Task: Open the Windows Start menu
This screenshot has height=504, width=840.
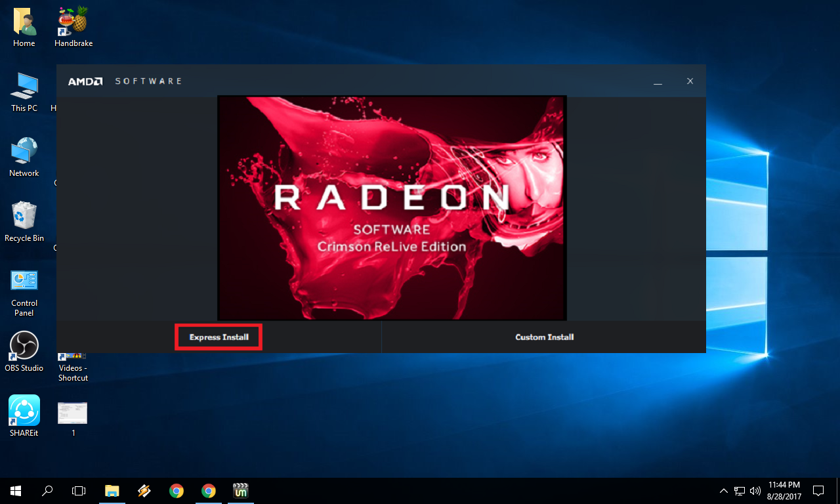Action: coord(16,491)
